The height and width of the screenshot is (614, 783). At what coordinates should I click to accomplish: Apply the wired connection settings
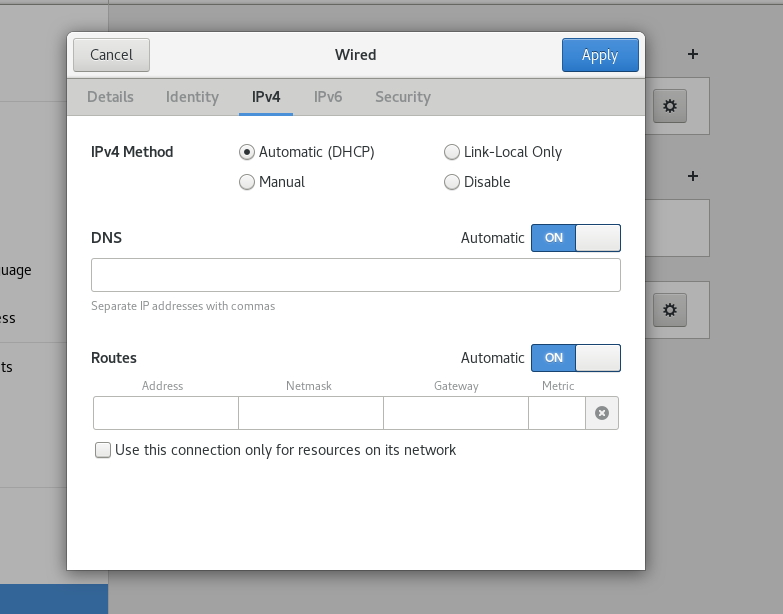(600, 55)
